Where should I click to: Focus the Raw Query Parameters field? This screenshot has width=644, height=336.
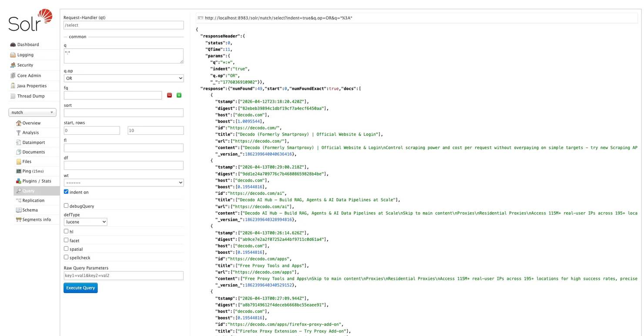click(124, 276)
